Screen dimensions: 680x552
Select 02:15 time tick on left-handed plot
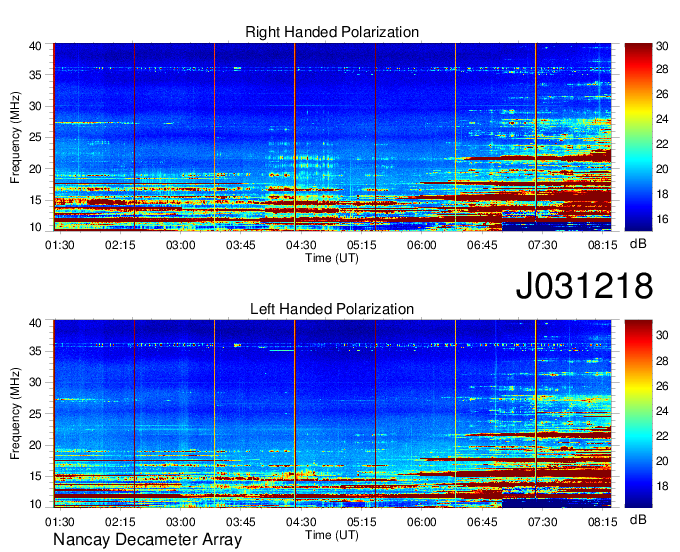(x=120, y=522)
